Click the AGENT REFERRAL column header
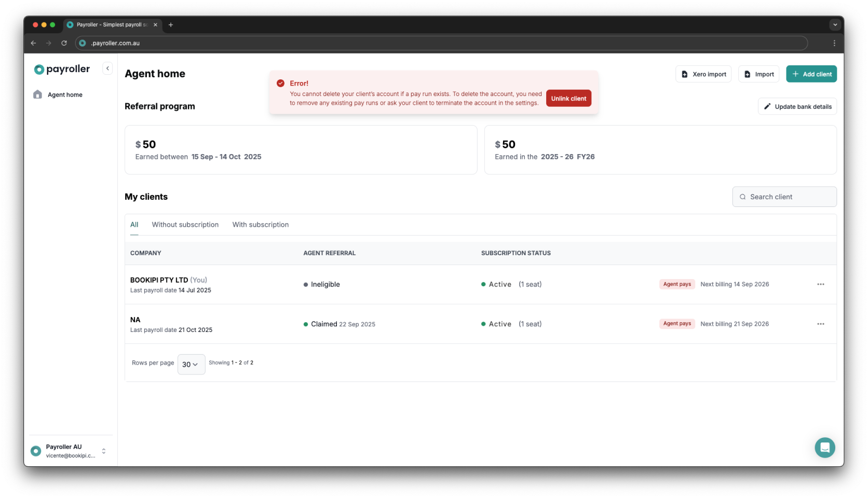Viewport: 868px width, 498px height. pyautogui.click(x=330, y=253)
